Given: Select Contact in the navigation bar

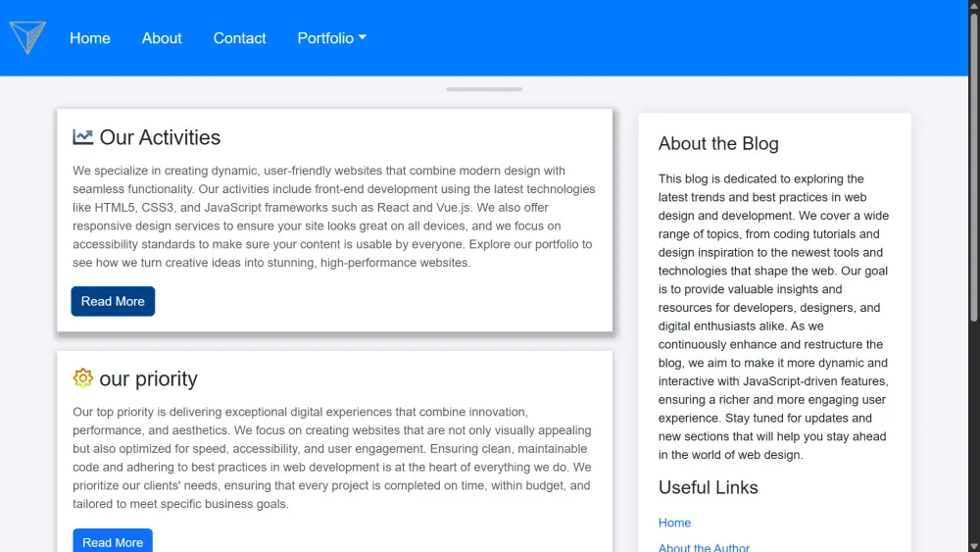Looking at the screenshot, I should click(x=240, y=38).
